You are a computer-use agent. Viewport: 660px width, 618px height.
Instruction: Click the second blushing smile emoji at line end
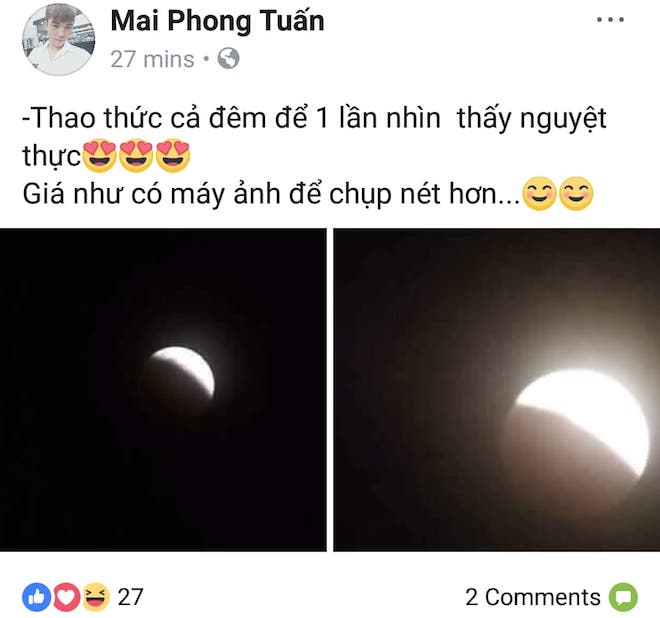click(x=576, y=194)
